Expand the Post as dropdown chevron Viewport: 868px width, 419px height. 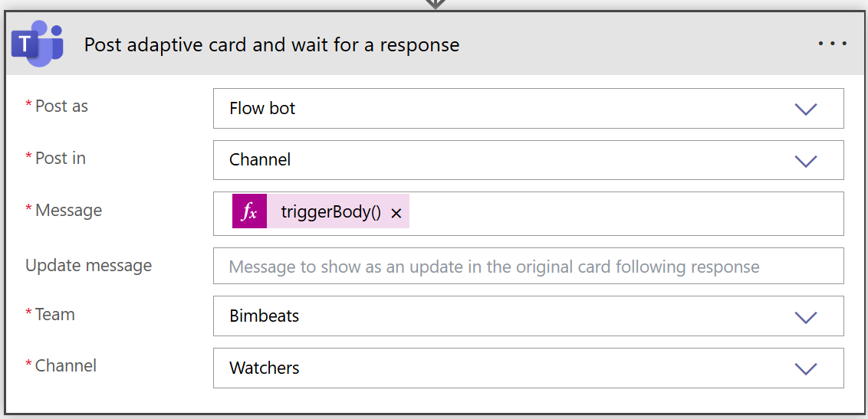click(805, 109)
